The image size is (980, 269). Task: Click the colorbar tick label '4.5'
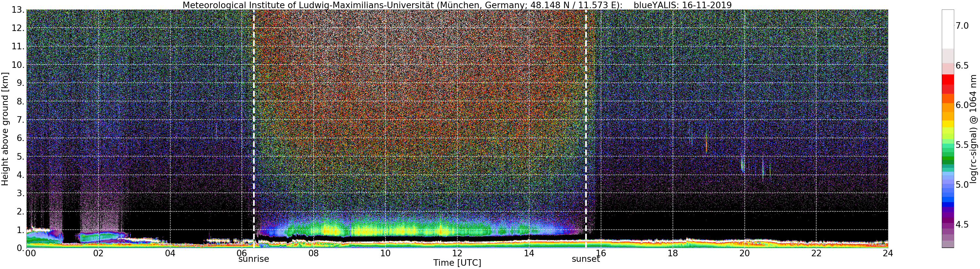[x=962, y=225]
